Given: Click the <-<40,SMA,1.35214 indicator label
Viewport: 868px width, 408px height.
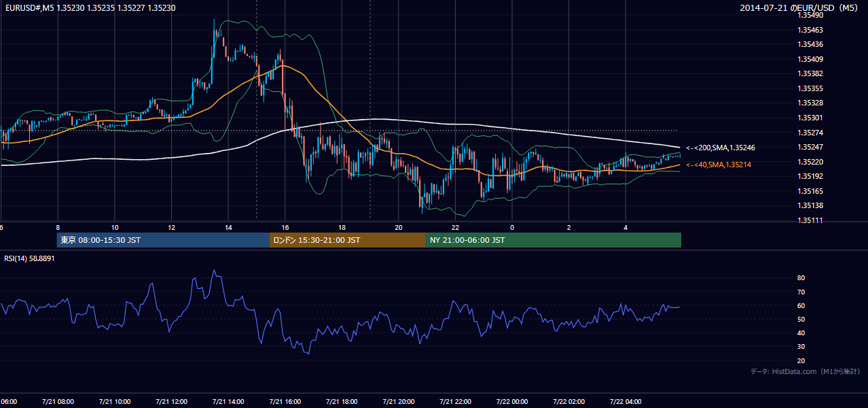Looking at the screenshot, I should pyautogui.click(x=719, y=165).
